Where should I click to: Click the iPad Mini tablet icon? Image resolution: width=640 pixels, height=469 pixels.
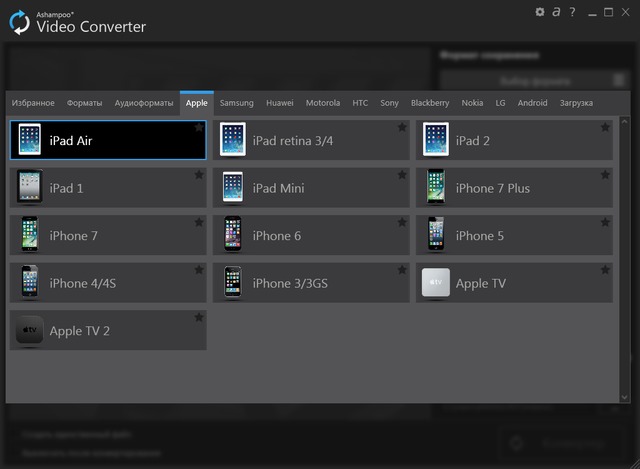pos(232,188)
